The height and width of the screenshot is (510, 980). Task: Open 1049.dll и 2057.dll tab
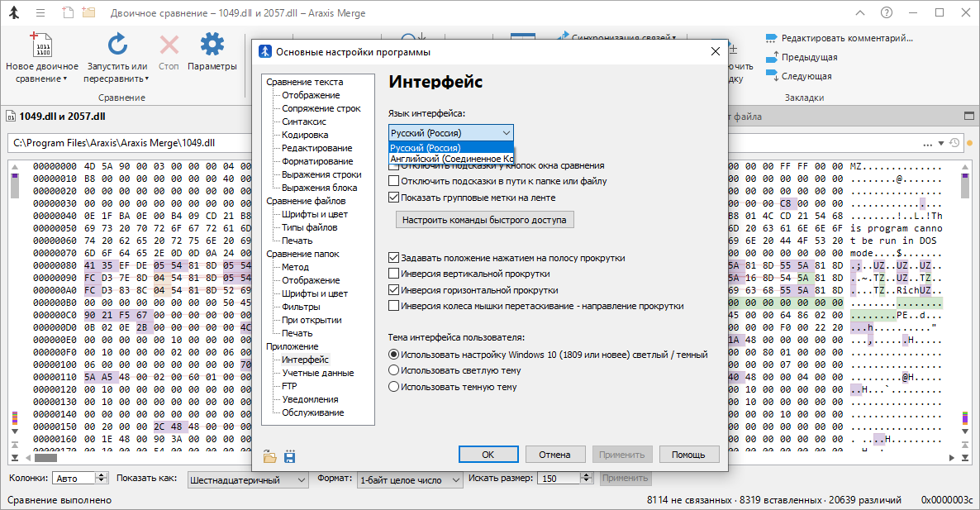62,117
